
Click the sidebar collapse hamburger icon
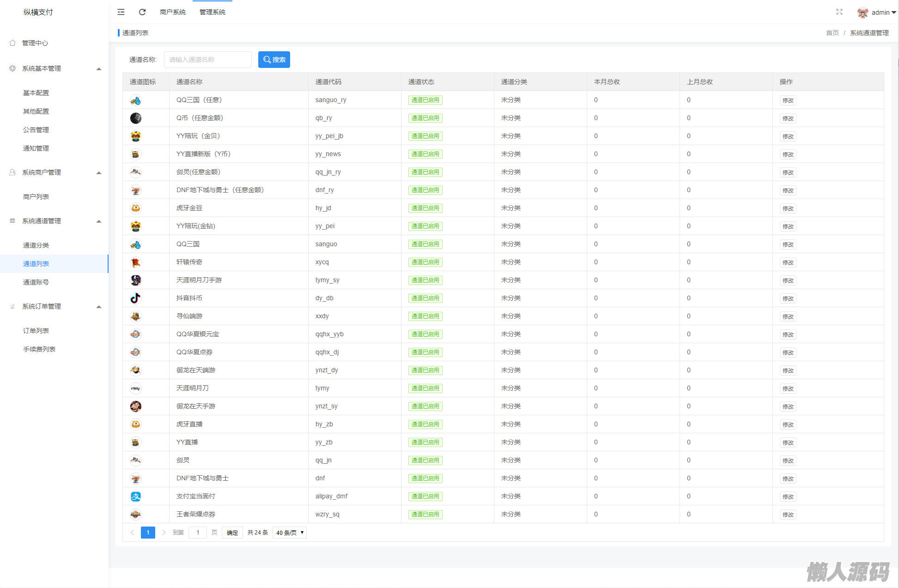(x=121, y=12)
